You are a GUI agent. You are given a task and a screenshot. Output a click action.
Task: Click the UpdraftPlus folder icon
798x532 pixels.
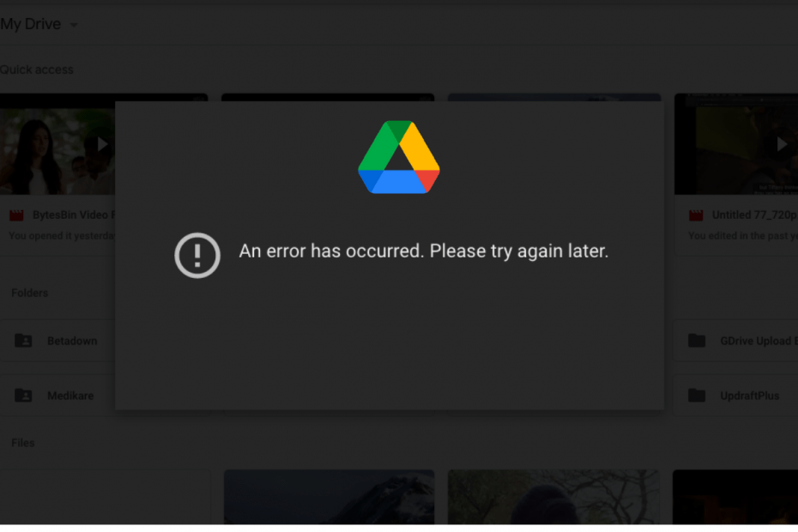coord(697,396)
